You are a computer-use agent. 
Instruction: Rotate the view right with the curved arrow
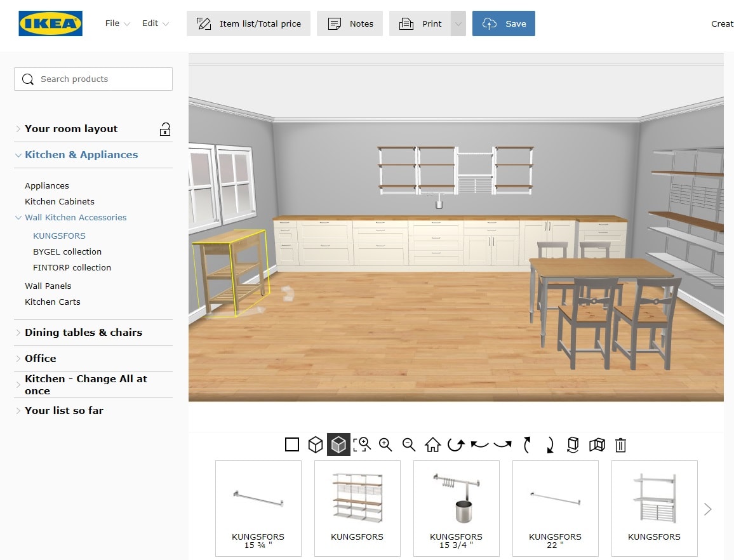click(503, 444)
